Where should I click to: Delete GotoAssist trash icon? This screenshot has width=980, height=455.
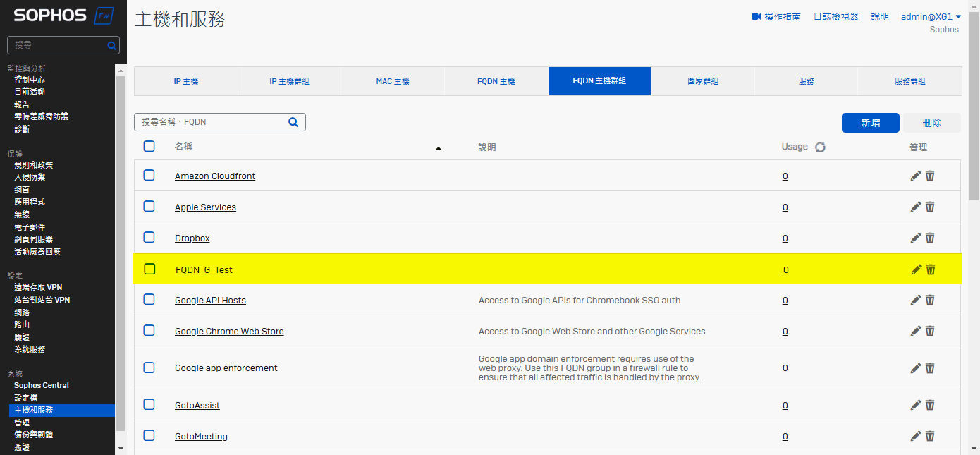[x=930, y=405]
